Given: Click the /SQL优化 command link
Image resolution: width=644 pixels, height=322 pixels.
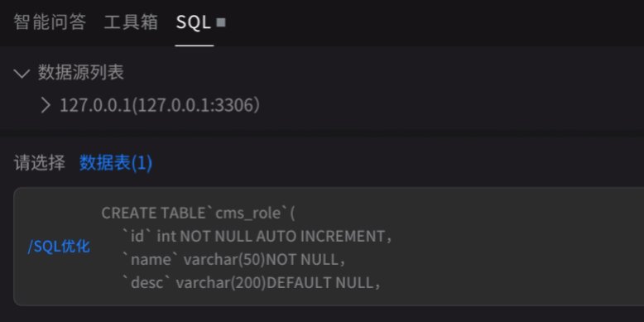Looking at the screenshot, I should [x=59, y=247].
